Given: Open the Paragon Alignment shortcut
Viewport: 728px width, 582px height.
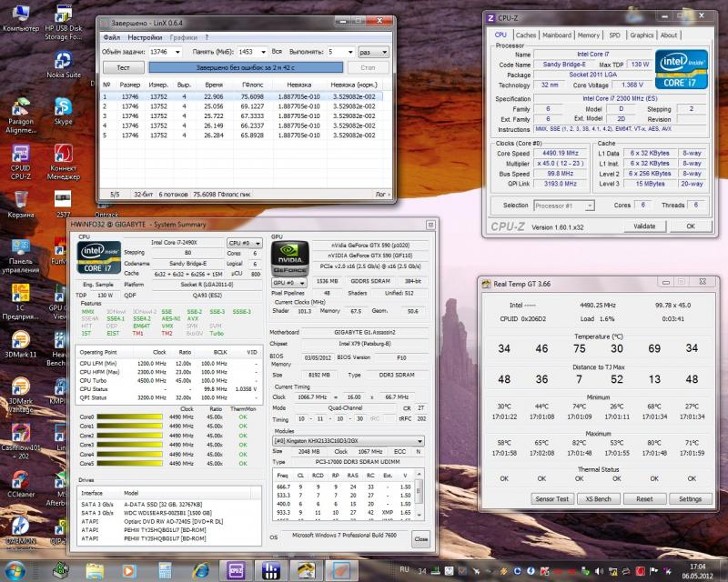Looking at the screenshot, I should (x=20, y=115).
